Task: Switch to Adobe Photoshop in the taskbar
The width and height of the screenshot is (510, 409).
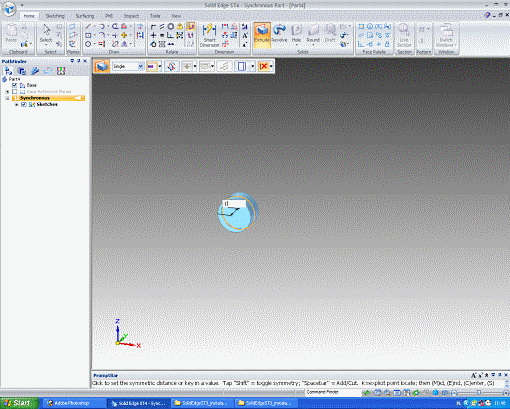Action: 75,403
